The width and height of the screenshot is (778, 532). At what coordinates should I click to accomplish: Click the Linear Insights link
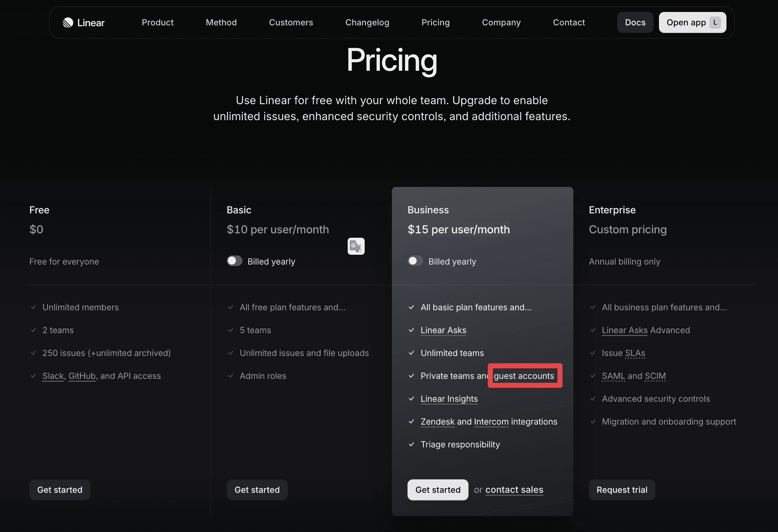click(x=449, y=398)
